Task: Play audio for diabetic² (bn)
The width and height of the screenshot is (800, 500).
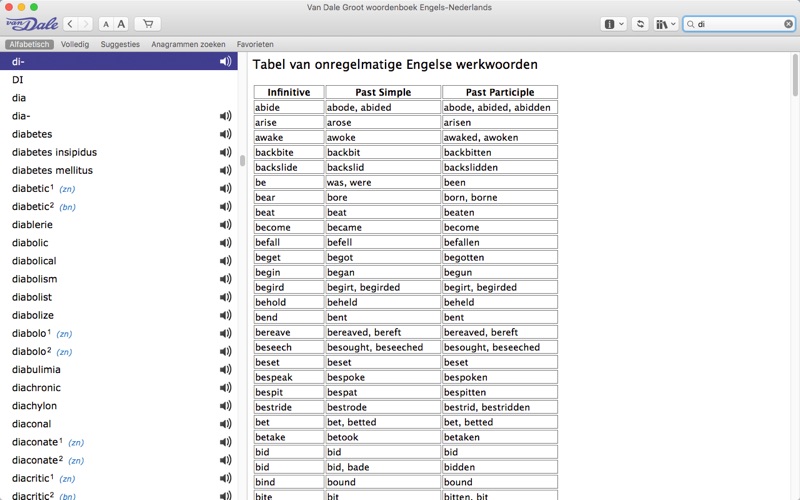Action: [x=226, y=207]
